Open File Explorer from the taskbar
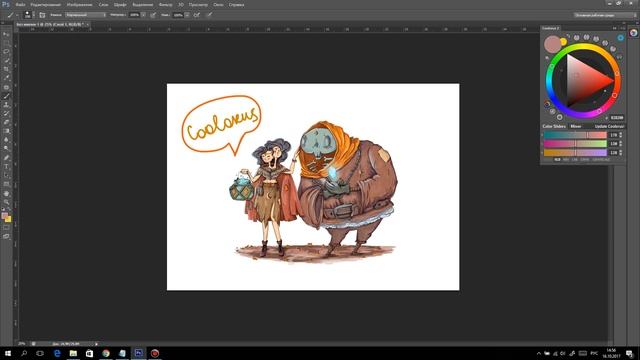 click(x=73, y=353)
